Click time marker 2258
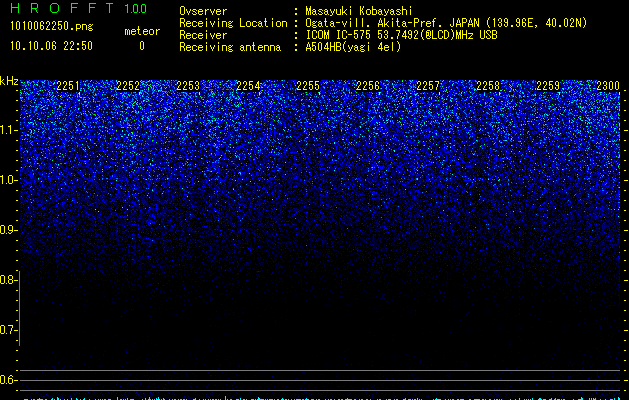Image resolution: width=629 pixels, height=400 pixels. coord(488,86)
